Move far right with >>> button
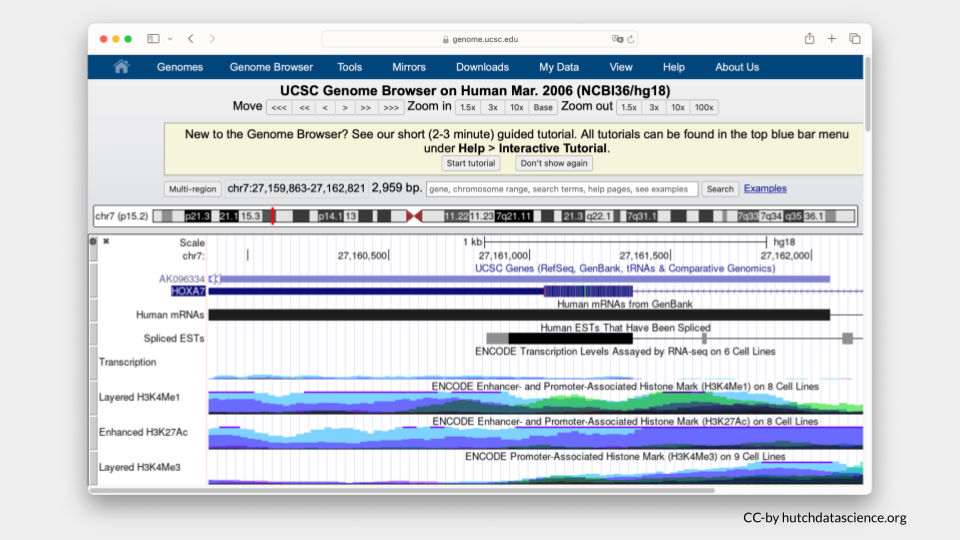The height and width of the screenshot is (540, 960). click(x=391, y=107)
